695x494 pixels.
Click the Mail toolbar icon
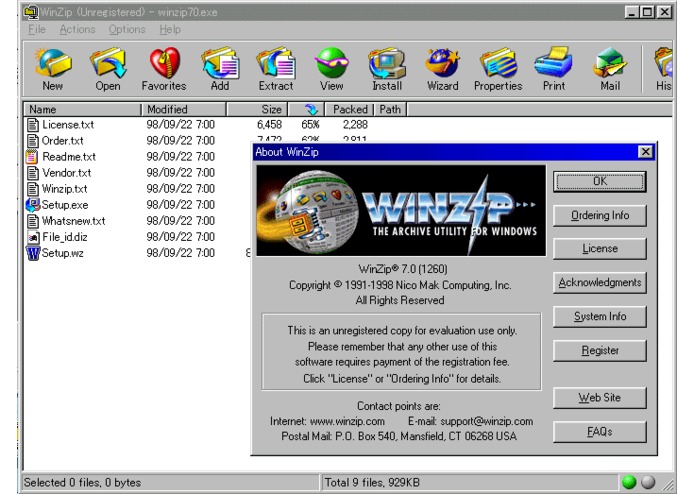tap(610, 63)
